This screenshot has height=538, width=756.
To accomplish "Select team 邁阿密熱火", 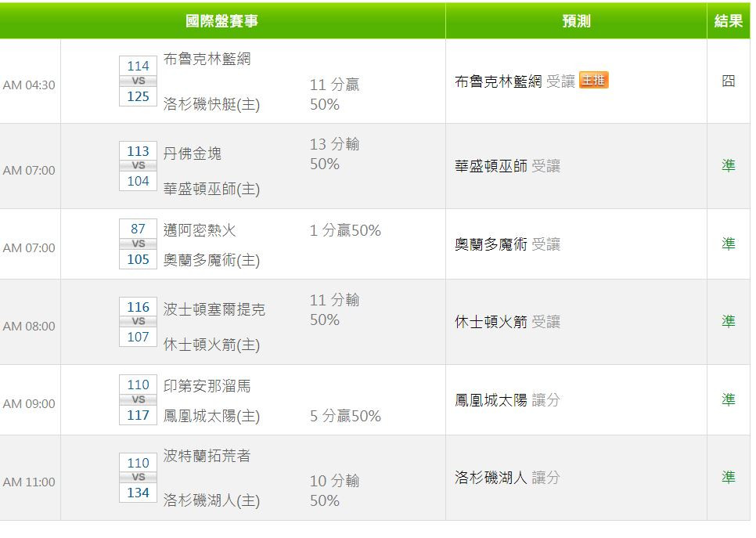I will coord(200,230).
